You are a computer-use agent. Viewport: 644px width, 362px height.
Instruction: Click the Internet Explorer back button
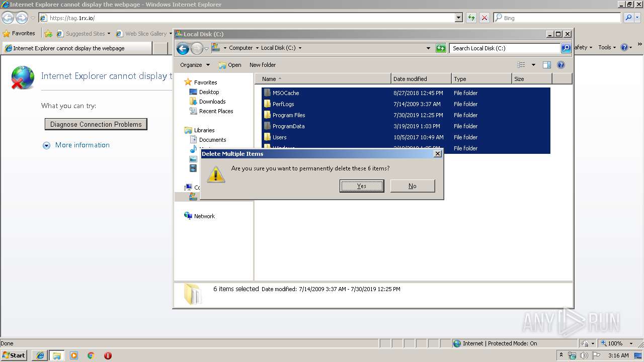tap(8, 18)
